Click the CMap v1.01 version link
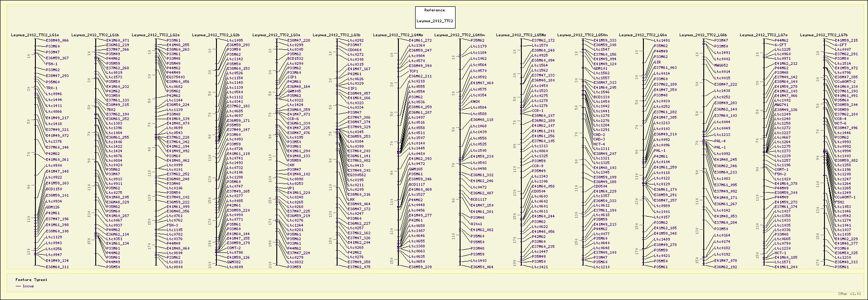The image size is (868, 300). tap(849, 294)
